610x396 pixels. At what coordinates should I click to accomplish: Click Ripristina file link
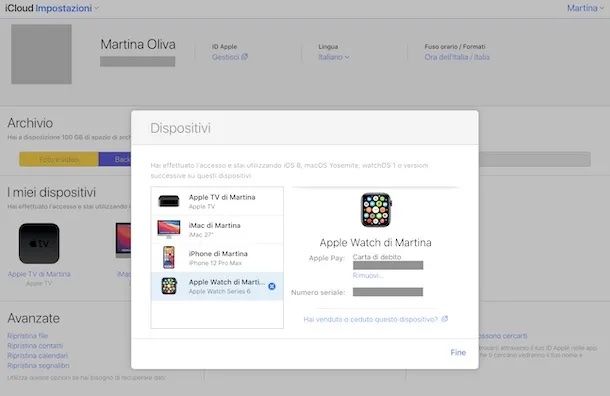28,336
